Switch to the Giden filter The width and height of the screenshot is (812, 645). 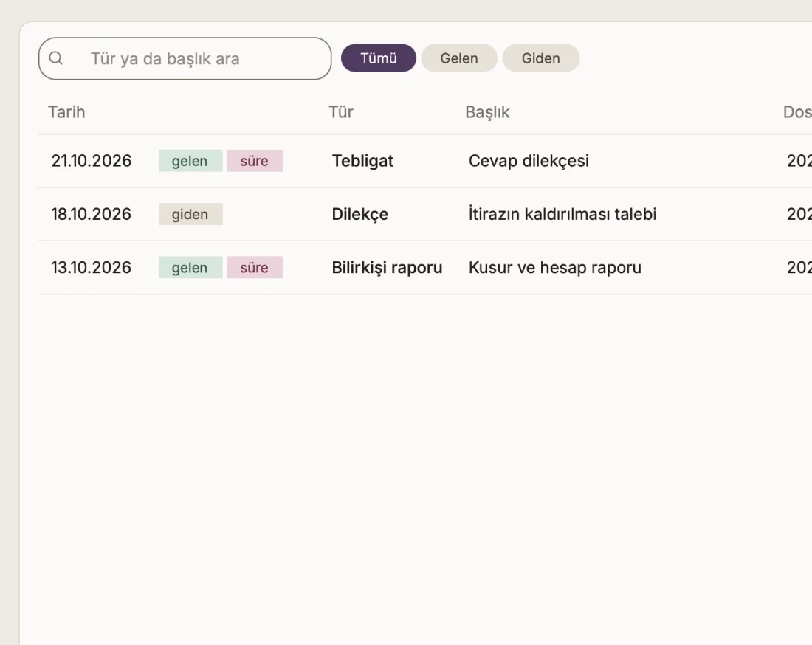(x=540, y=58)
